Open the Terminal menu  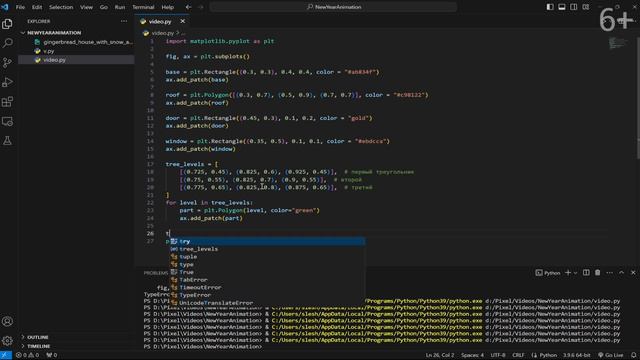click(143, 7)
